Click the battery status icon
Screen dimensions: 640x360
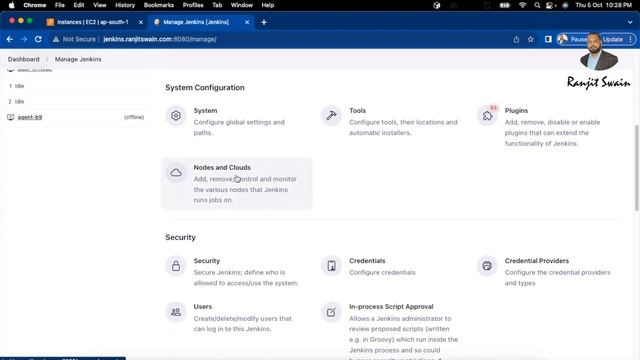coord(505,5)
